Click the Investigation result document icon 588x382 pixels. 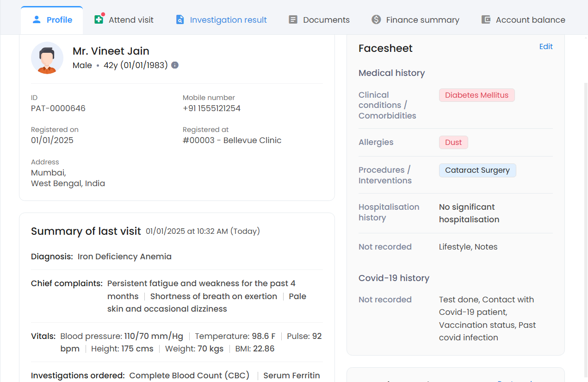point(180,20)
